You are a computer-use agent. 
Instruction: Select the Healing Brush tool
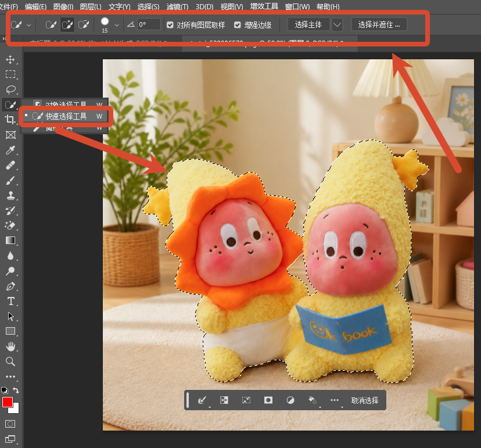pyautogui.click(x=10, y=166)
